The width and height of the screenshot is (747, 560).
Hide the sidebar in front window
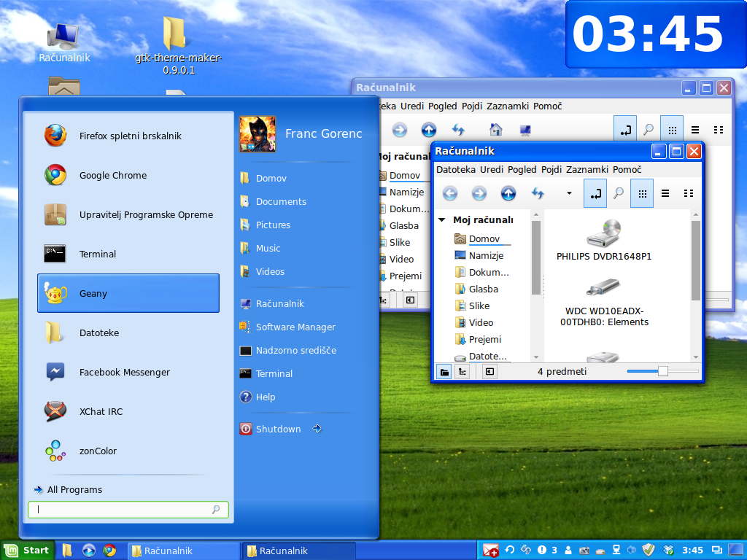coord(489,372)
